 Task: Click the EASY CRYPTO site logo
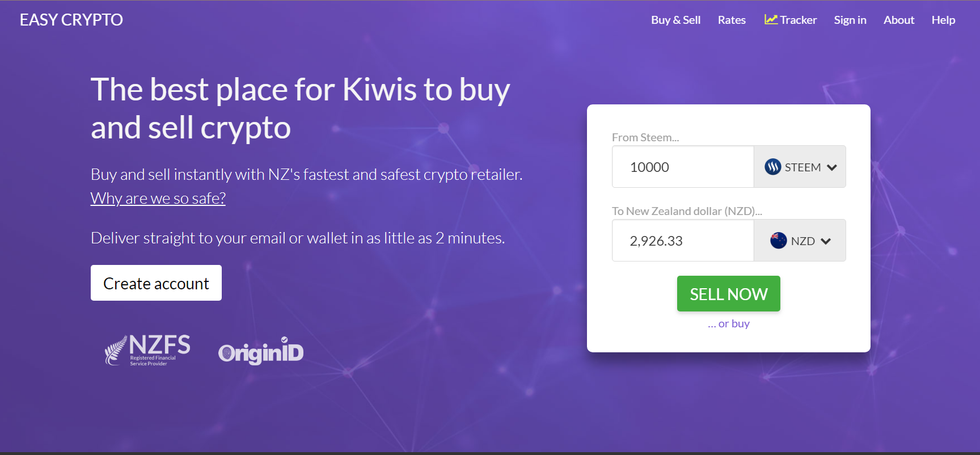pos(71,20)
